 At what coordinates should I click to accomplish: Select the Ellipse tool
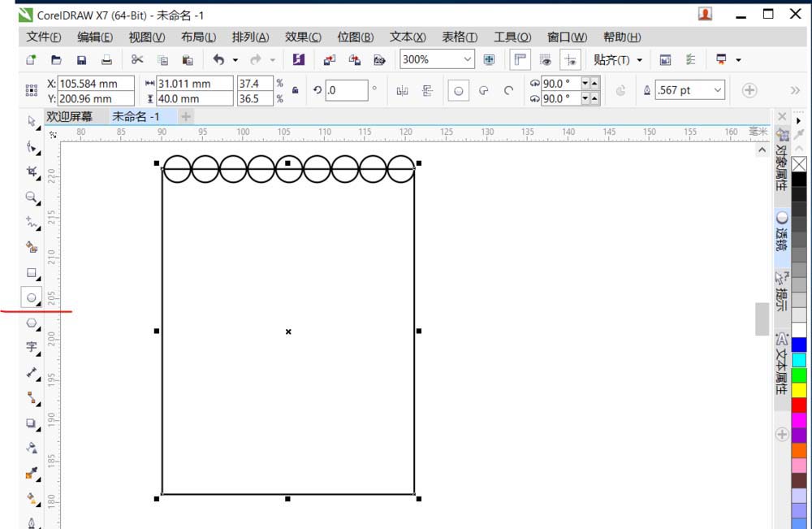pos(32,298)
